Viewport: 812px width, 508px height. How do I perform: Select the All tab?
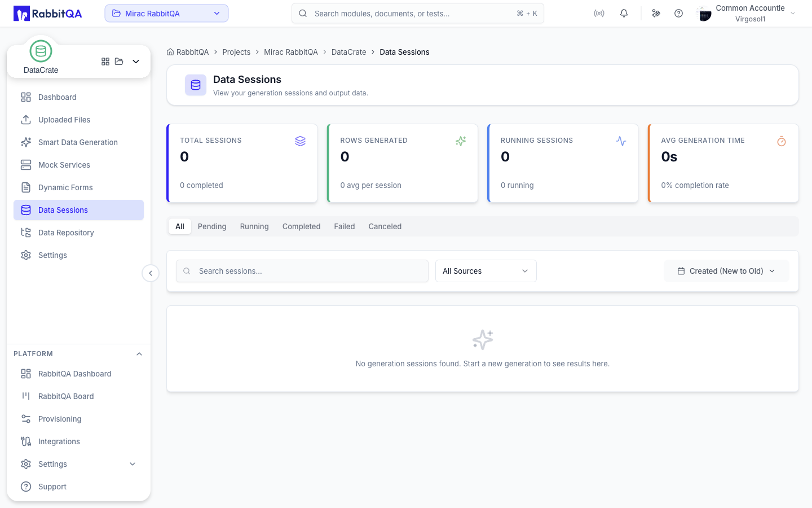(x=180, y=226)
